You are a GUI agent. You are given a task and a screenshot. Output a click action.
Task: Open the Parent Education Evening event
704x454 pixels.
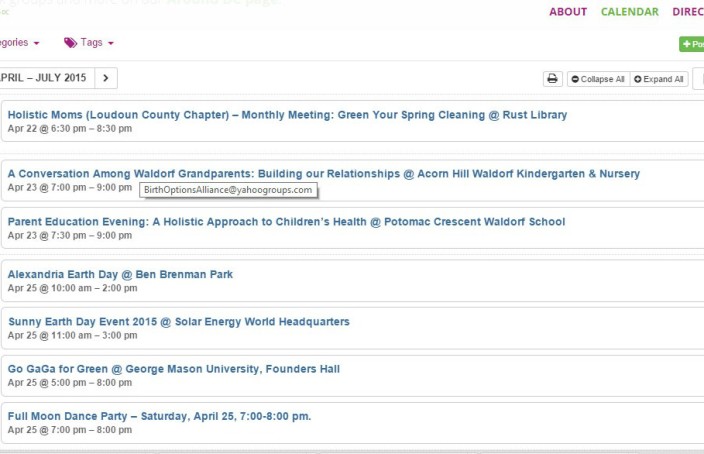pos(286,222)
